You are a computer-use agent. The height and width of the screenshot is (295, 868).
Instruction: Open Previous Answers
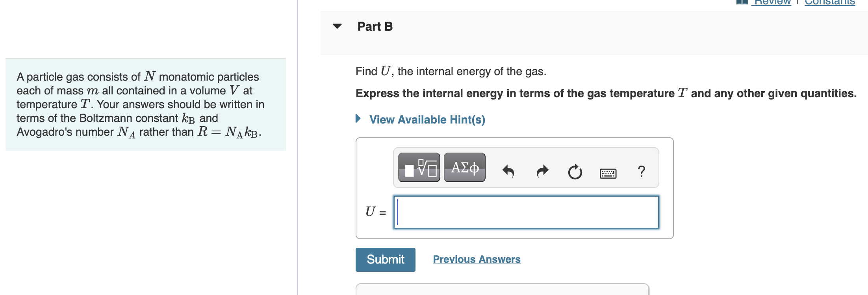pos(477,259)
